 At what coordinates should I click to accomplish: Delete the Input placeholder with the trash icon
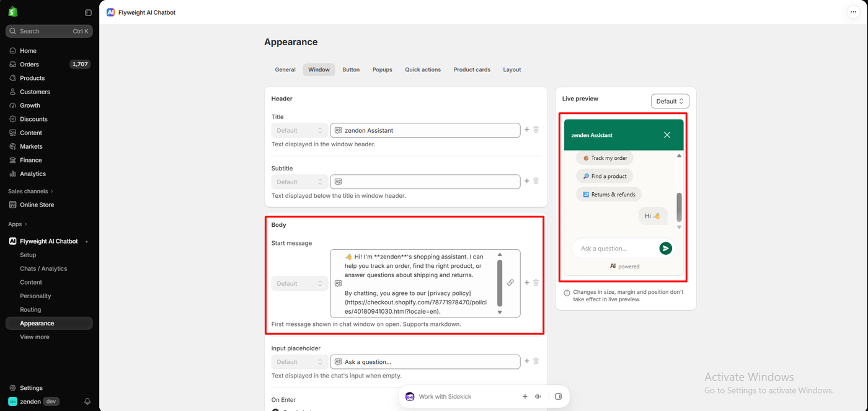pyautogui.click(x=536, y=361)
